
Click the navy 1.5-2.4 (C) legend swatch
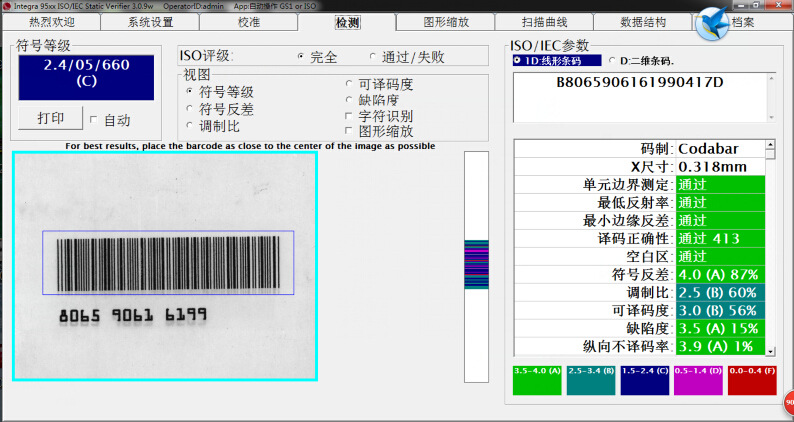click(645, 380)
